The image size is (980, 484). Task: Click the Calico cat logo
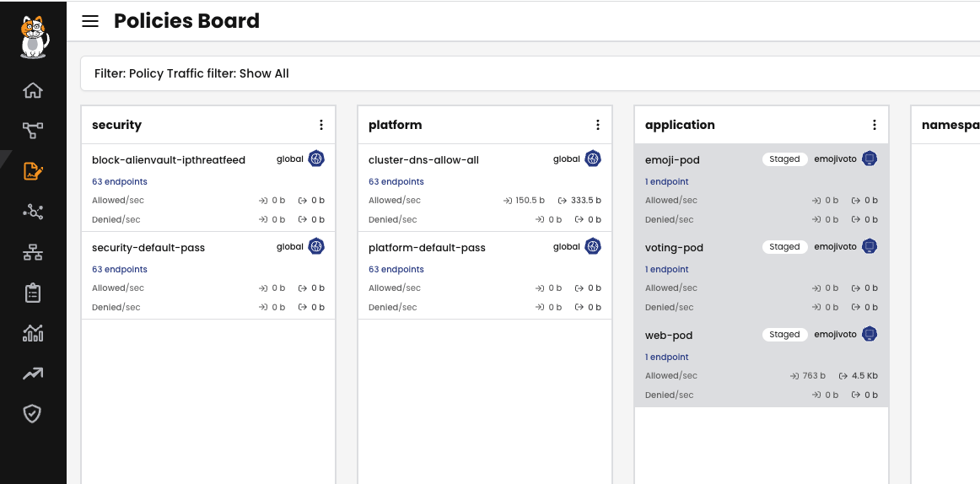tap(34, 37)
